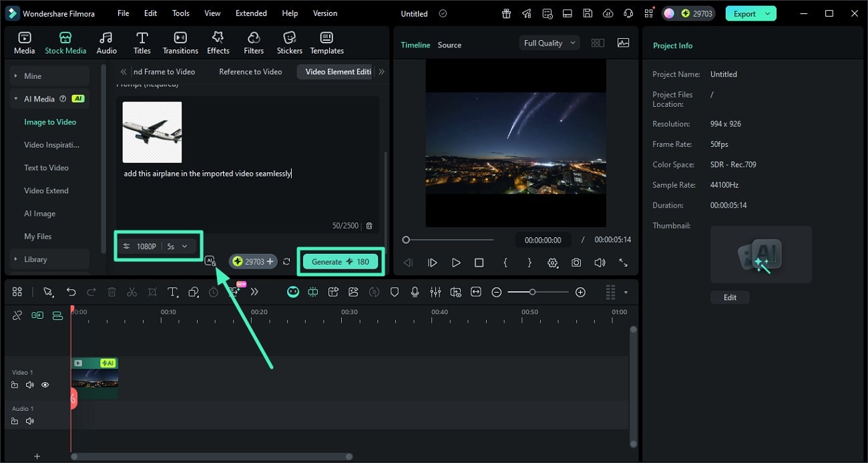Click the airplane reference image thumbnail

pos(152,132)
